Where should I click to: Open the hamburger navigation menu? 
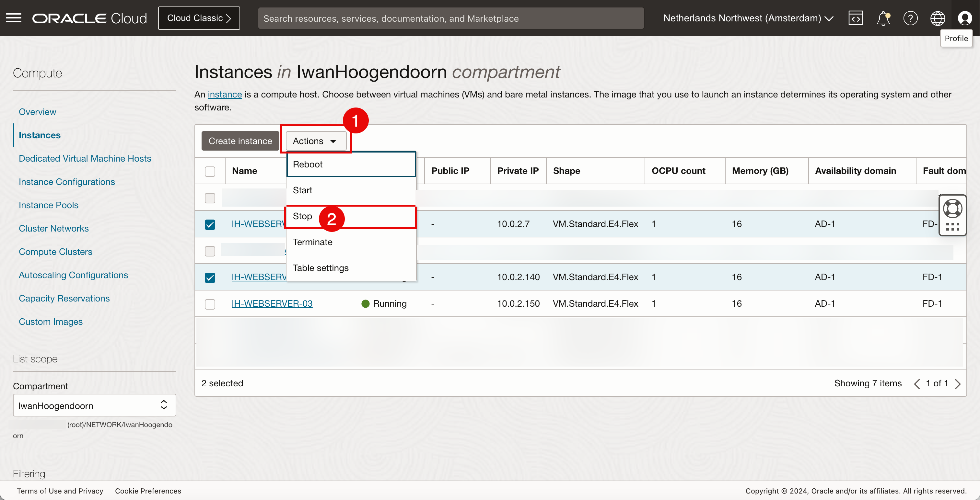pos(14,18)
